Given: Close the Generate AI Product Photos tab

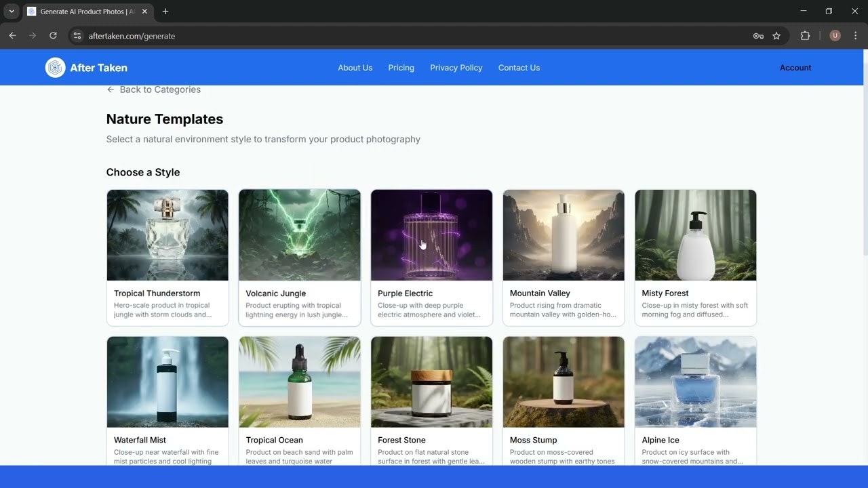Looking at the screenshot, I should [144, 12].
